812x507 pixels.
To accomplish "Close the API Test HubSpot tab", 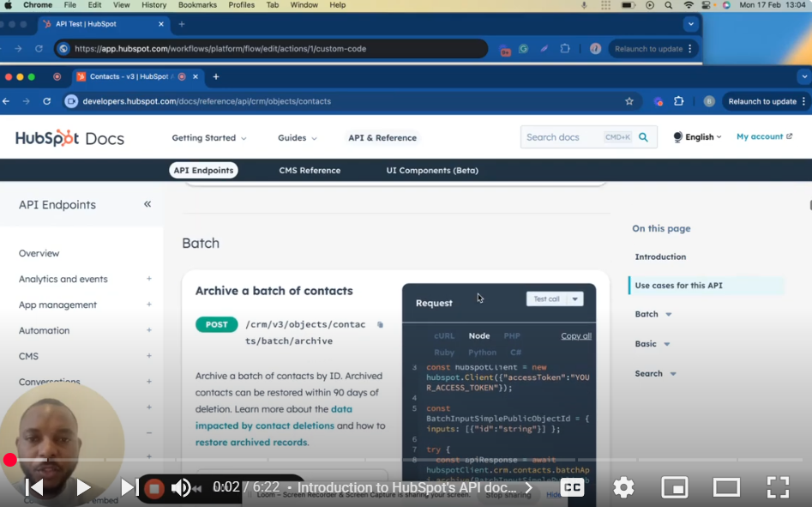I will pyautogui.click(x=161, y=24).
